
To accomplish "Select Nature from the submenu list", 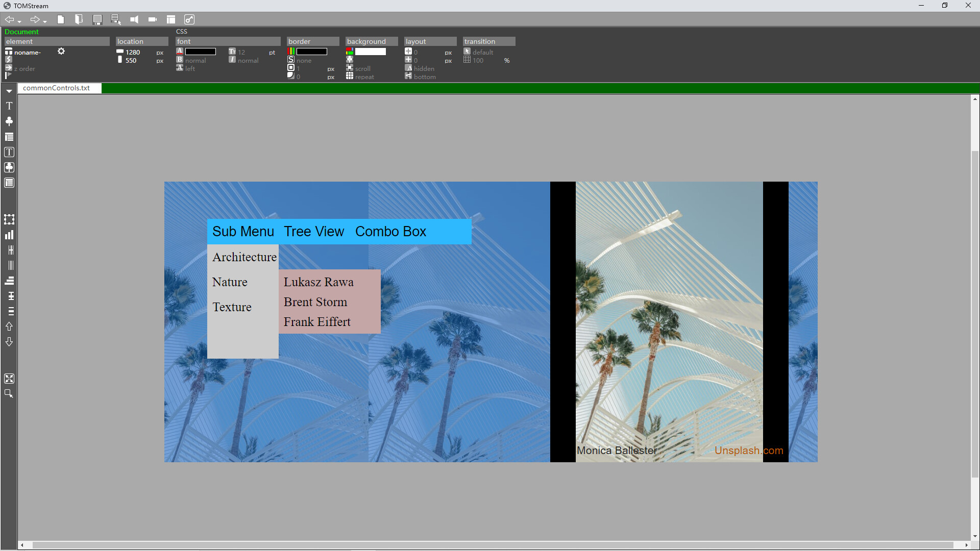I will coord(230,282).
